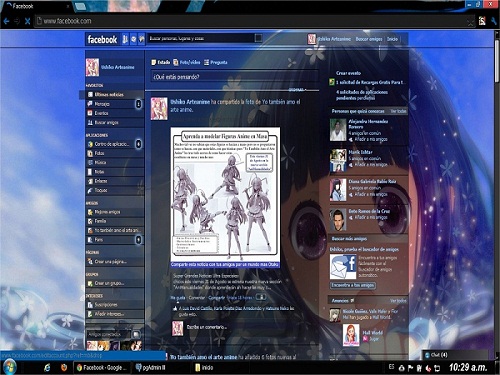Click Jugar under Mall World ad

point(374,339)
